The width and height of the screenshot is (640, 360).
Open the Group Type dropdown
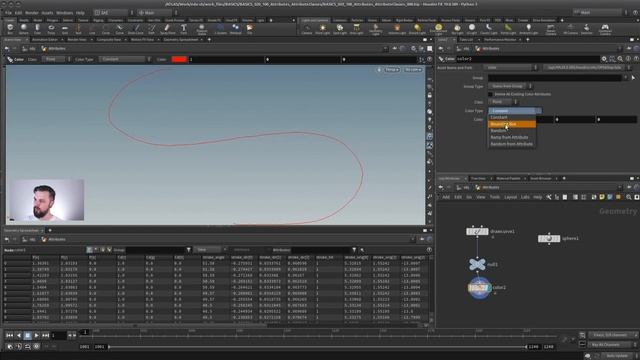[x=510, y=86]
